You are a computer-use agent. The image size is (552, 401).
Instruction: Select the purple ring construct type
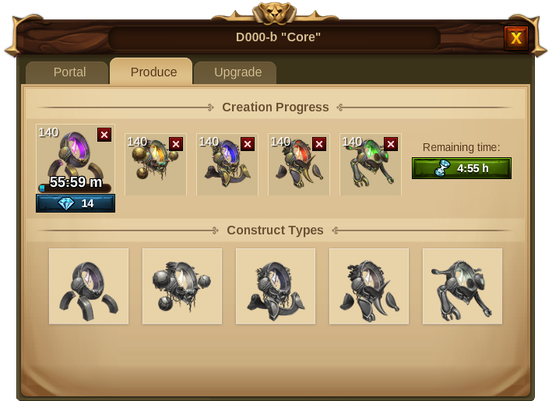89,286
